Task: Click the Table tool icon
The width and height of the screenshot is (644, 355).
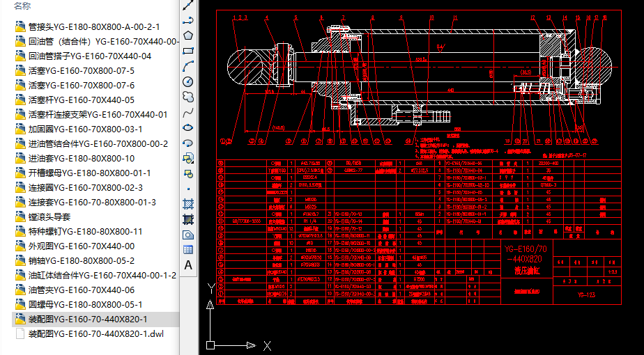Action: [x=187, y=249]
